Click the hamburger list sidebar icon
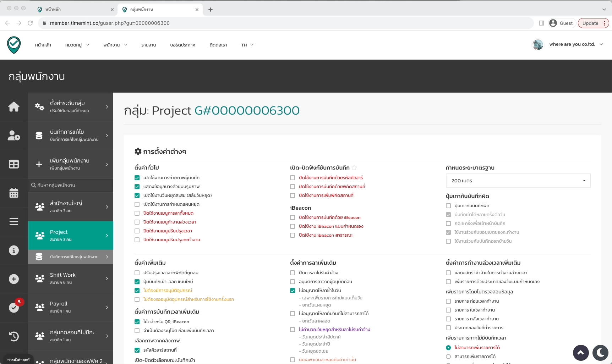 (14, 222)
